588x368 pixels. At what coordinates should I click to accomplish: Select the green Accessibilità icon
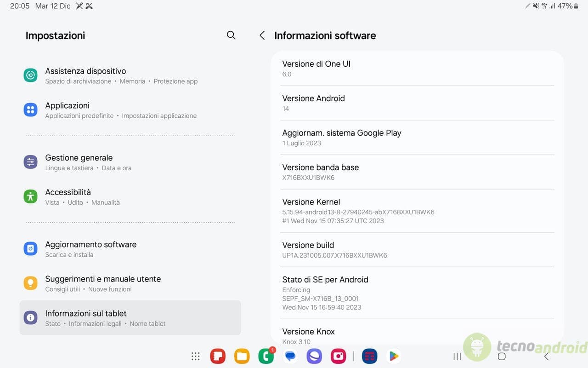[30, 196]
